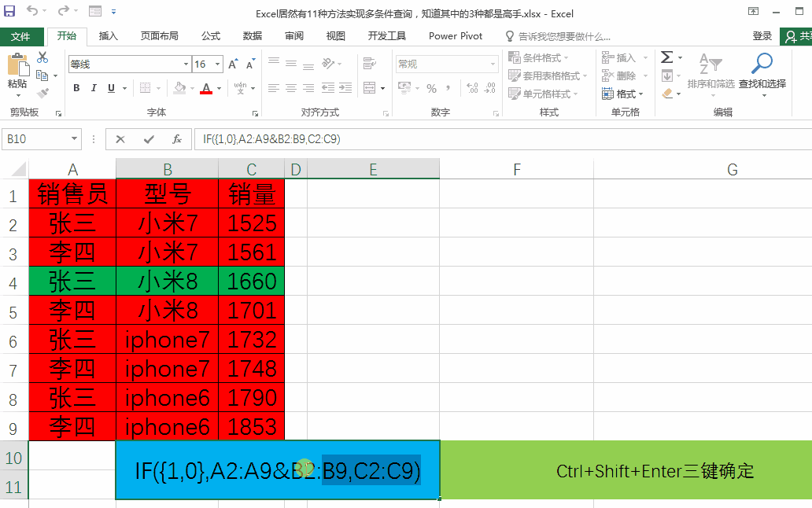Image resolution: width=812 pixels, height=508 pixels.
Task: Redo the last undone action
Action: coord(63,10)
